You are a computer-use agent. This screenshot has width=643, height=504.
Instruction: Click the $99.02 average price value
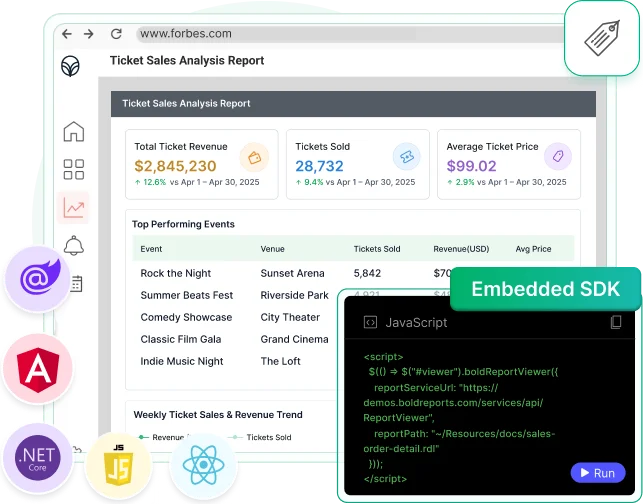click(x=471, y=166)
